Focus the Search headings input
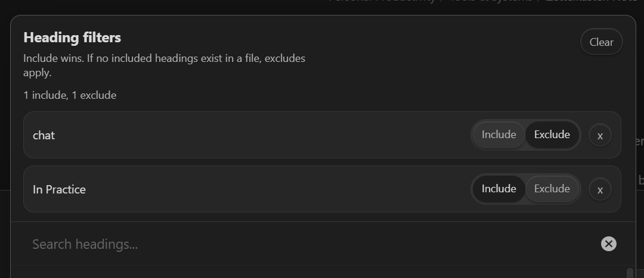 coord(298,244)
